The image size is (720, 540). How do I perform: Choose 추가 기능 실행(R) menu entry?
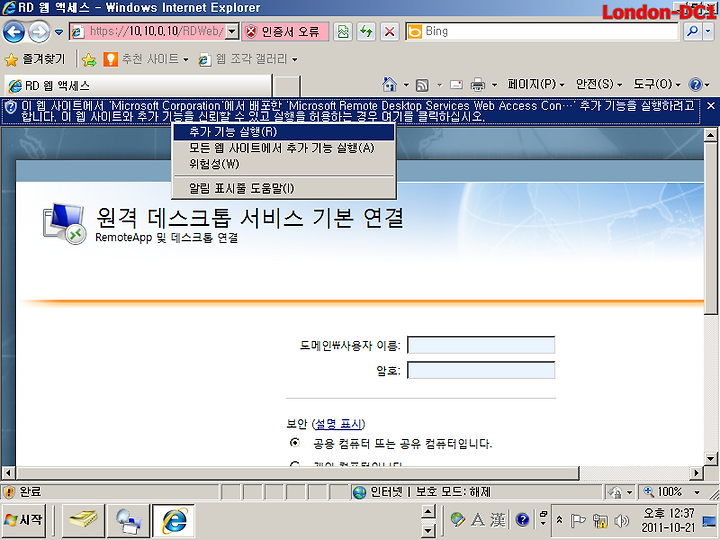tap(284, 132)
